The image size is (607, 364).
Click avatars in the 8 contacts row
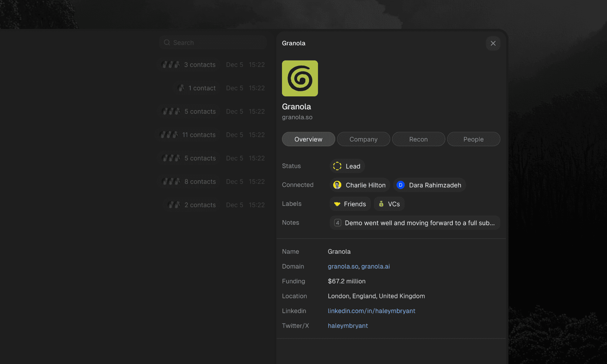(171, 181)
